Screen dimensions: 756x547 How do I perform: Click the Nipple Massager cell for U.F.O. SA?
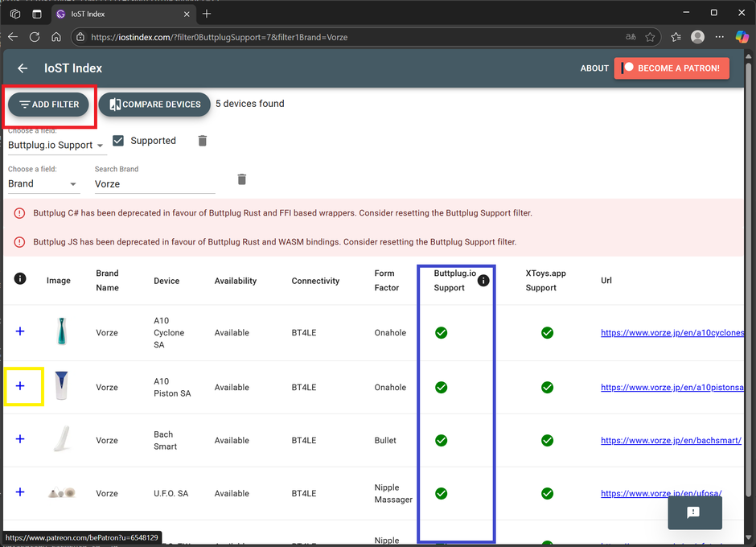[393, 493]
